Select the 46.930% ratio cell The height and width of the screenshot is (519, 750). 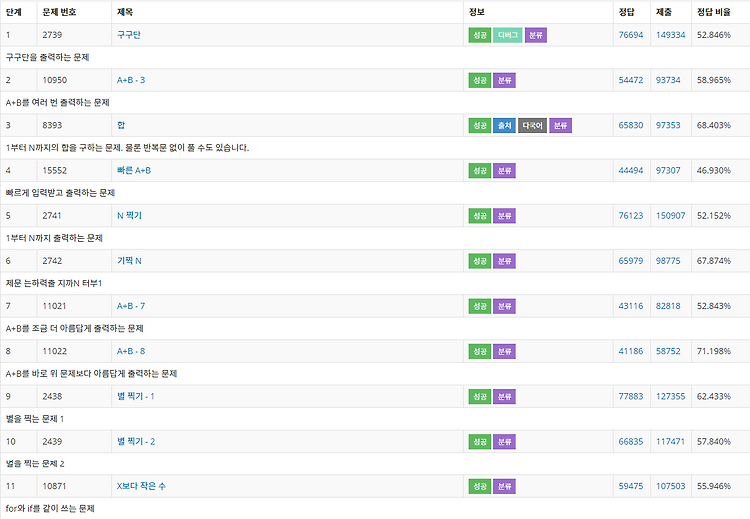click(x=720, y=170)
